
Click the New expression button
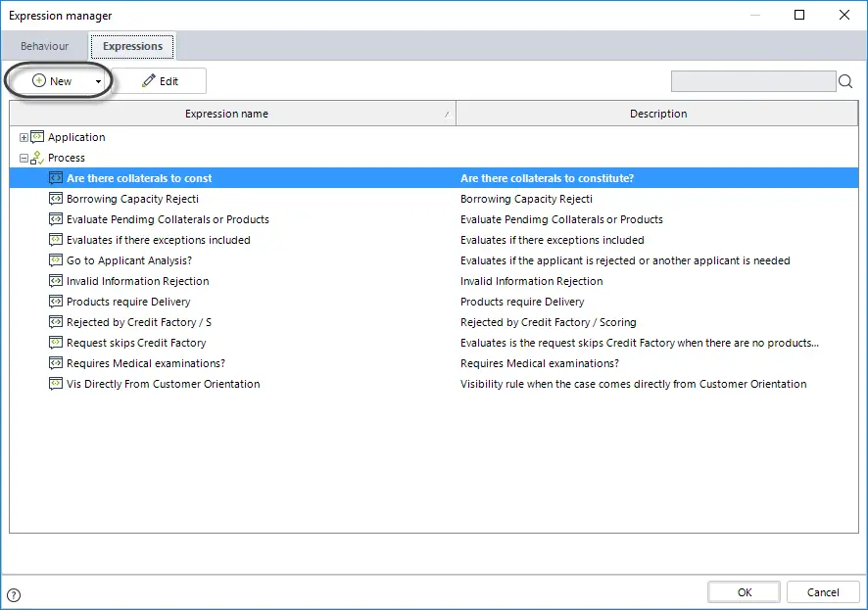pyautogui.click(x=52, y=81)
